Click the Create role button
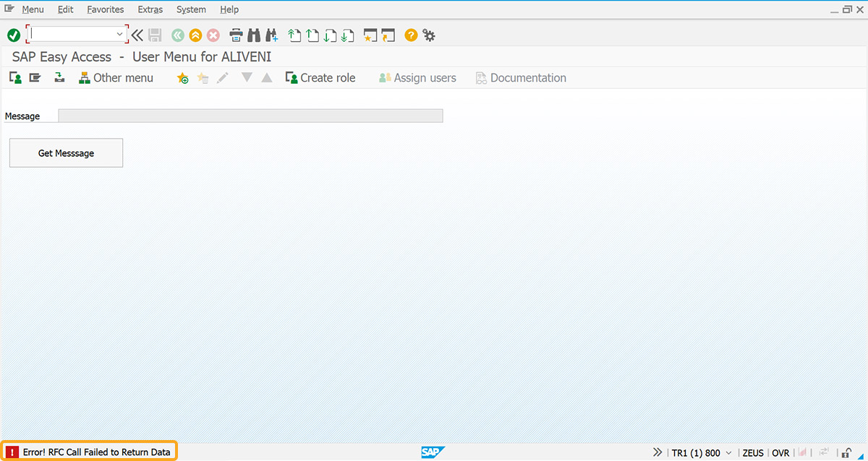The width and height of the screenshot is (868, 461). (320, 78)
